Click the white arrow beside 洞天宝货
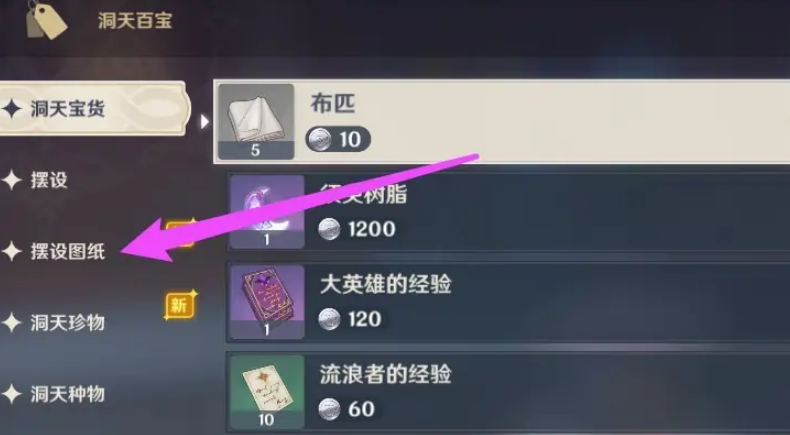Screen dimensions: 790x435 point(204,121)
